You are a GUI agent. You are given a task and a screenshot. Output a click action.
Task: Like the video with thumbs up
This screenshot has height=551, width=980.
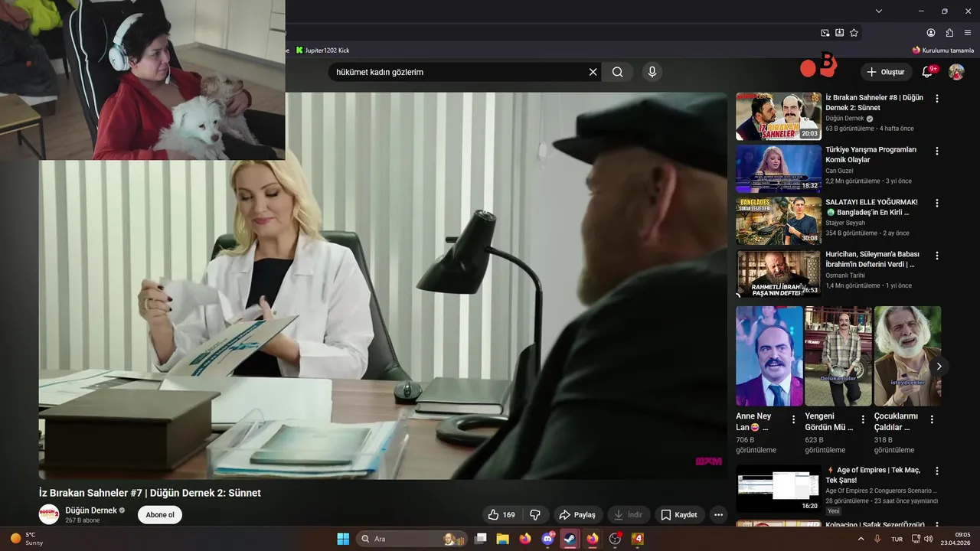click(x=501, y=515)
